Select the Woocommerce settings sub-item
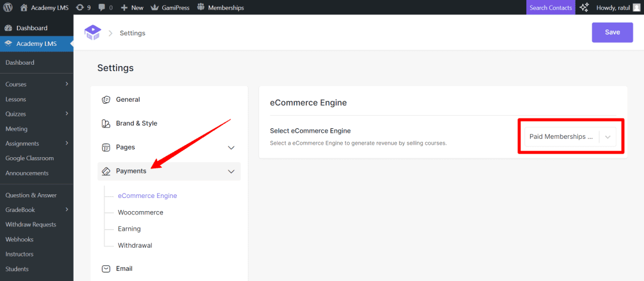Screen dimensions: 644x281 click(140, 212)
